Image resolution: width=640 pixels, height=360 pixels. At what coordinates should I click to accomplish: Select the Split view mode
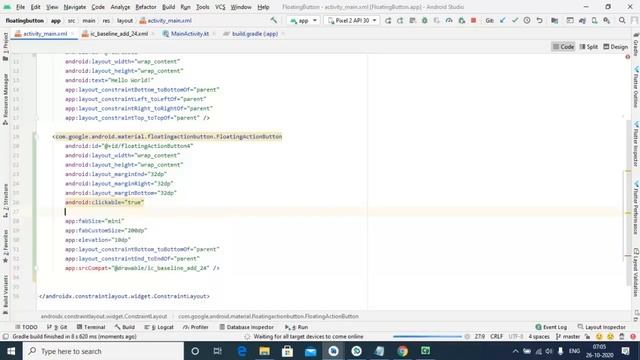589,47
